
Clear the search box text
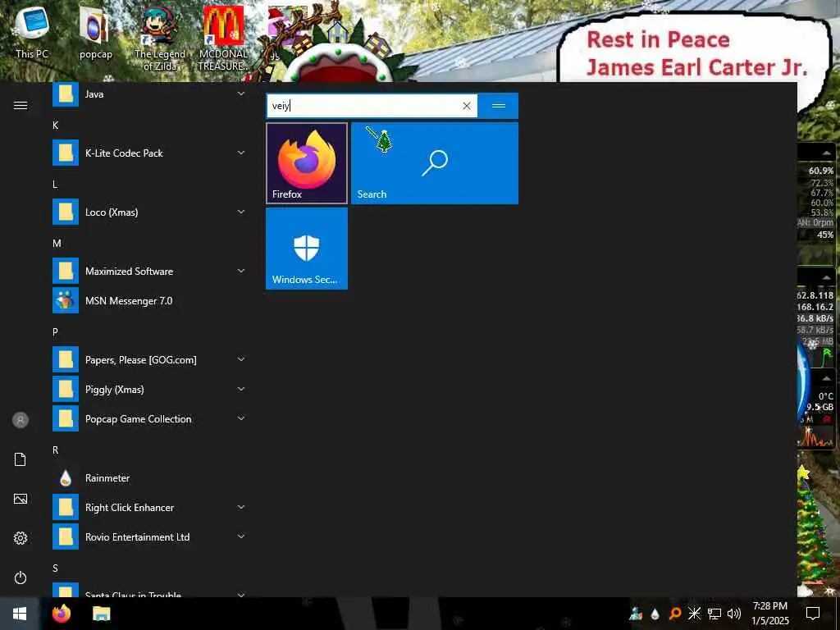(x=467, y=106)
